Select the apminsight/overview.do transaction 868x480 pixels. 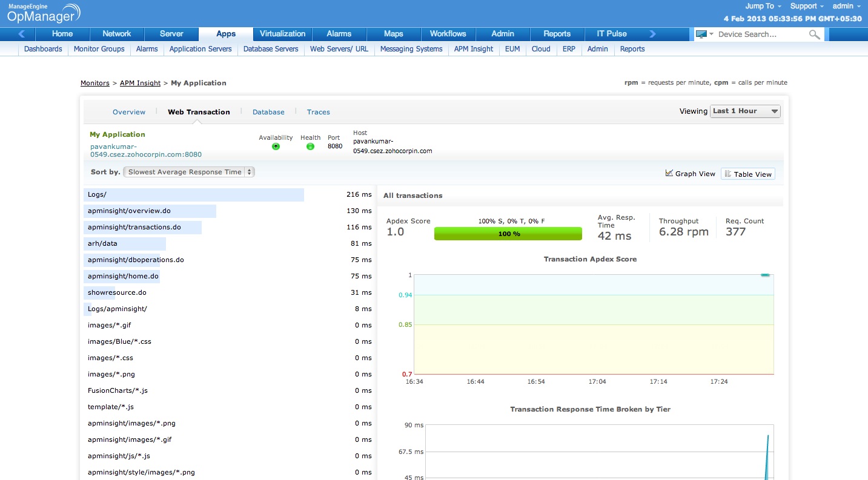pyautogui.click(x=229, y=211)
